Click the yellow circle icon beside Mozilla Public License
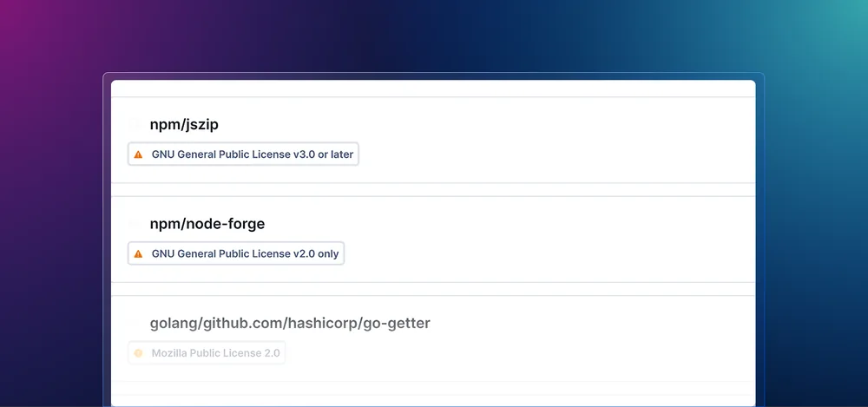868x407 pixels. point(138,352)
